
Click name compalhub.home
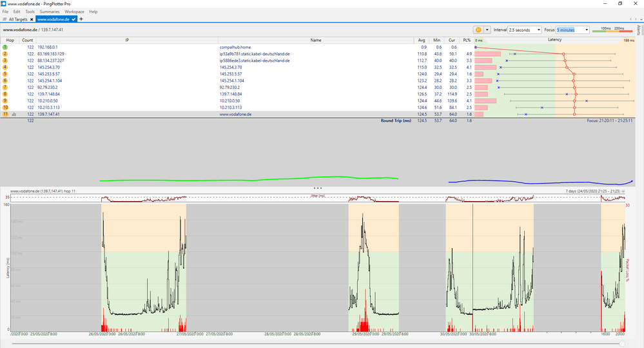click(x=235, y=47)
